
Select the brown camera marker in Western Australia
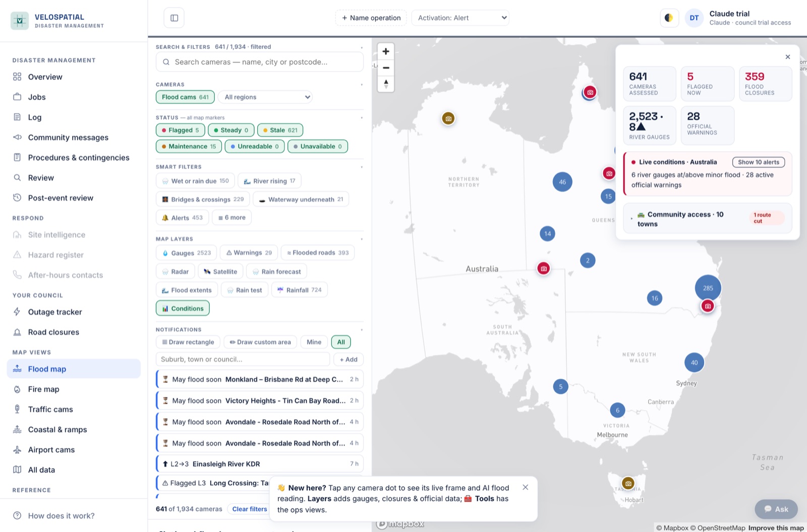point(448,119)
